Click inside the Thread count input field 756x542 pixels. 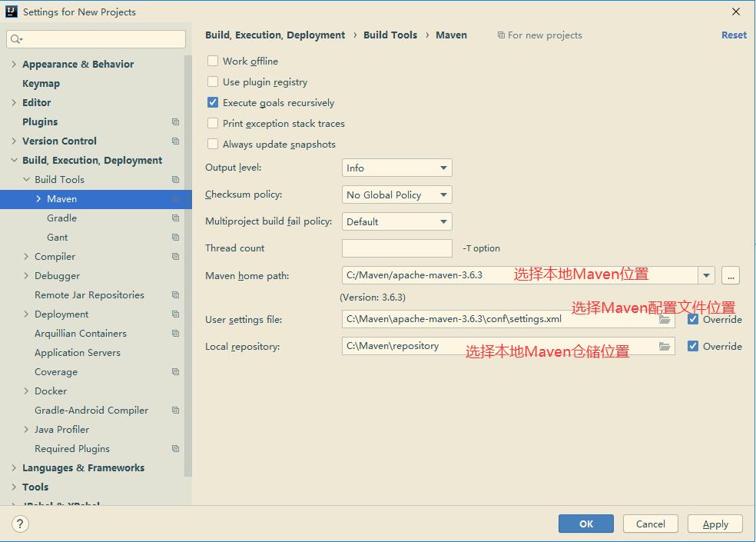(396, 248)
